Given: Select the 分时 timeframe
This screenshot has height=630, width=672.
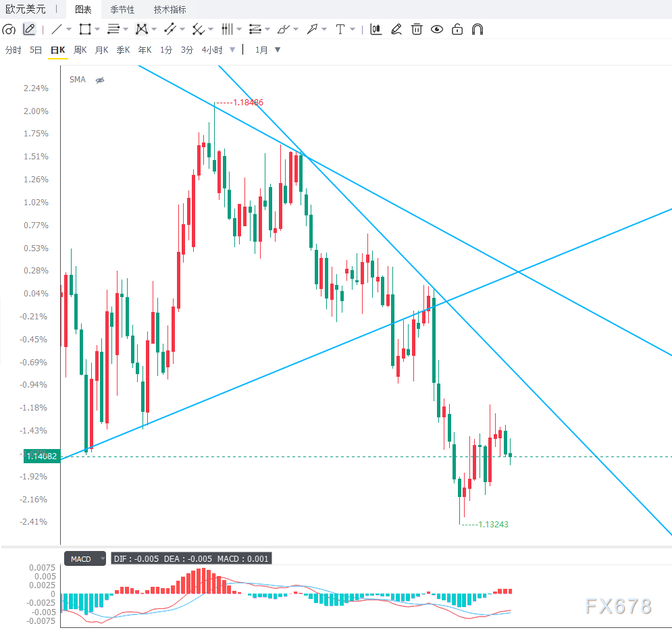Looking at the screenshot, I should pyautogui.click(x=14, y=50).
